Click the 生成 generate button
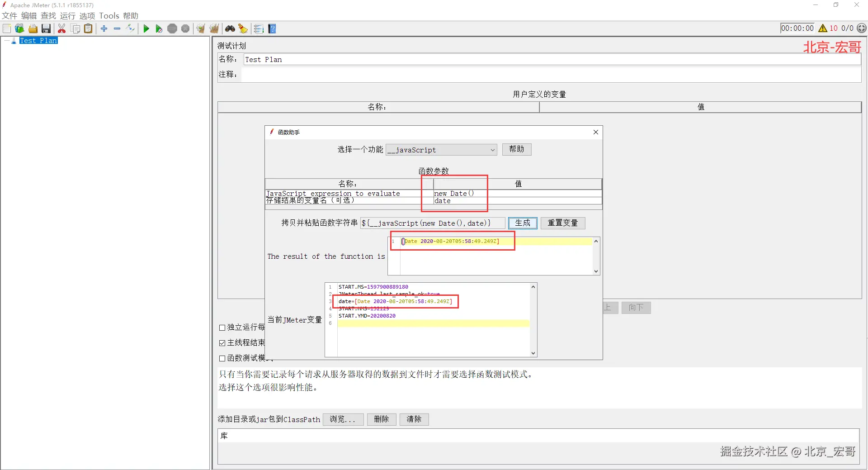868x470 pixels. click(523, 223)
